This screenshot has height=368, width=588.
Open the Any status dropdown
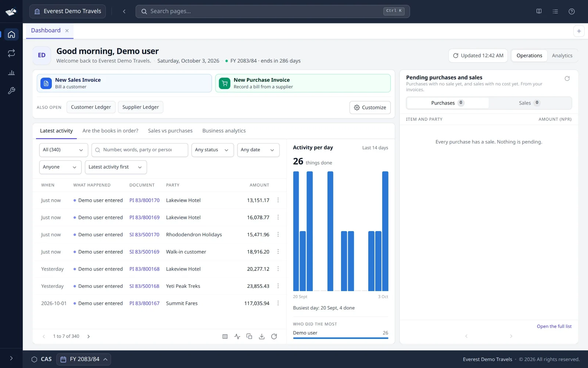pos(212,150)
